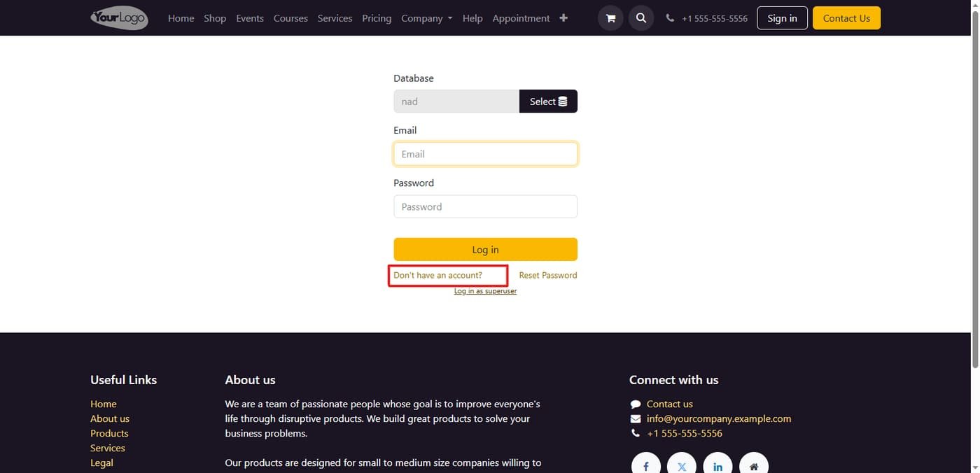Click the envelope icon beside email address

coord(636,419)
